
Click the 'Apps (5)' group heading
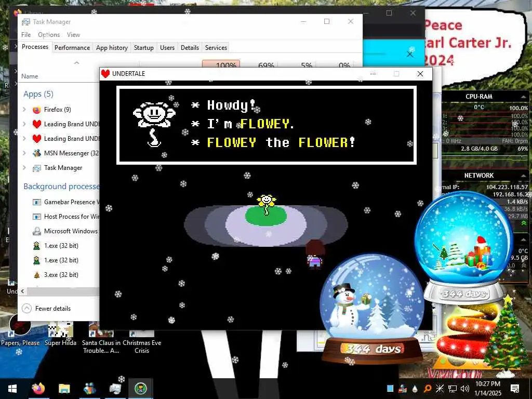(38, 94)
